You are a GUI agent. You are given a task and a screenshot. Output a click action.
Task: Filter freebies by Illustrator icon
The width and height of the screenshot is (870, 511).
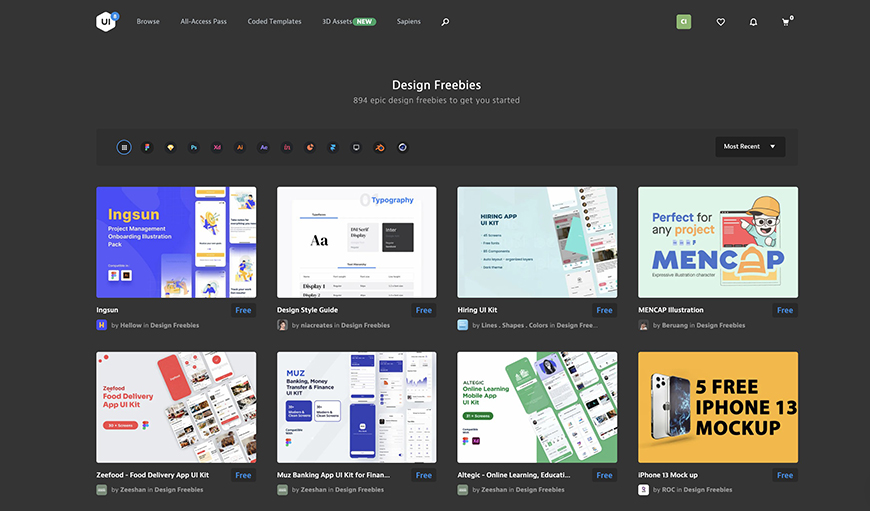[x=240, y=148]
